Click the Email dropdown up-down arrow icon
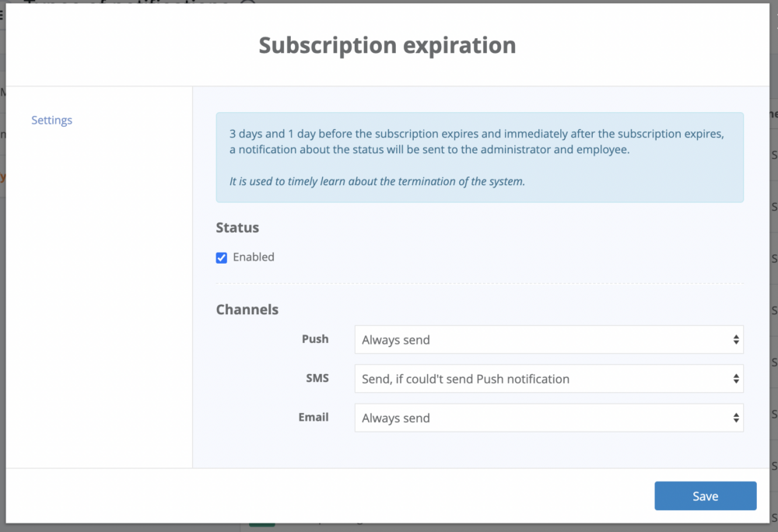Viewport: 778px width, 532px height. pos(735,418)
